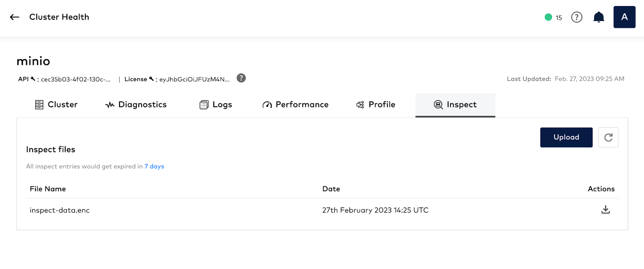Image resolution: width=644 pixels, height=269 pixels.
Task: Open the Diagnostics tab
Action: coord(136,105)
